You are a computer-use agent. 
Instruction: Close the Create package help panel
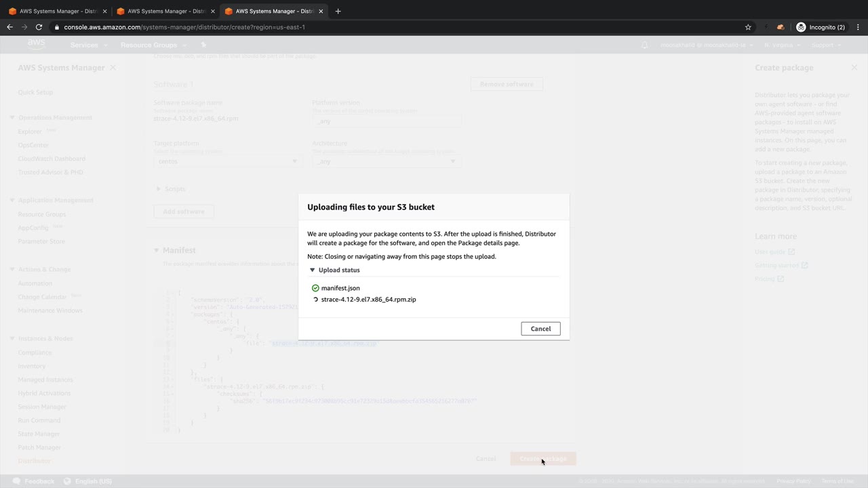coord(854,68)
